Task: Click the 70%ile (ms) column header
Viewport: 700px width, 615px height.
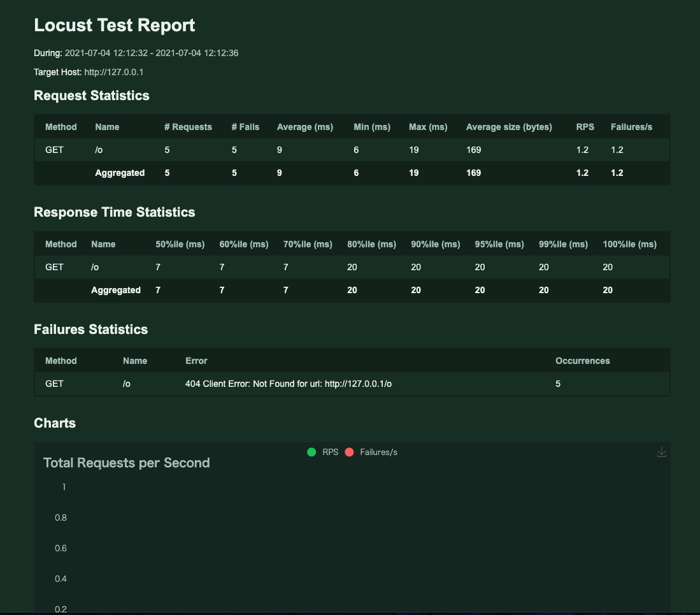Action: click(308, 244)
